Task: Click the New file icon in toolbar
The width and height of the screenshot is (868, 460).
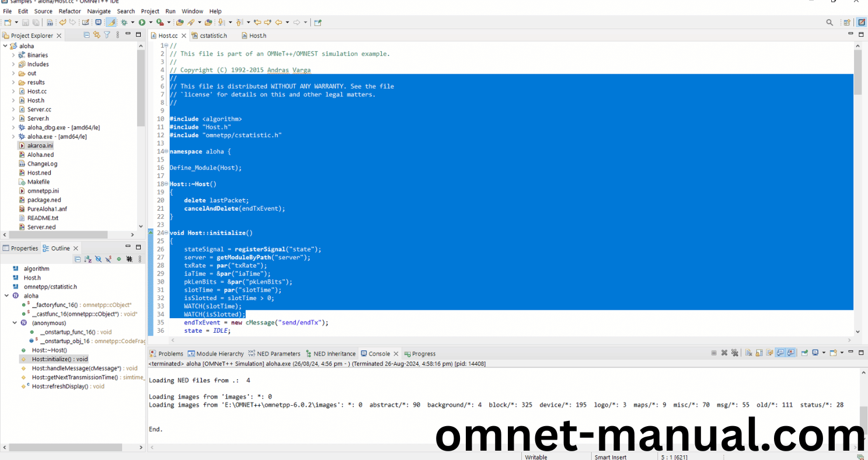Action: pos(8,23)
